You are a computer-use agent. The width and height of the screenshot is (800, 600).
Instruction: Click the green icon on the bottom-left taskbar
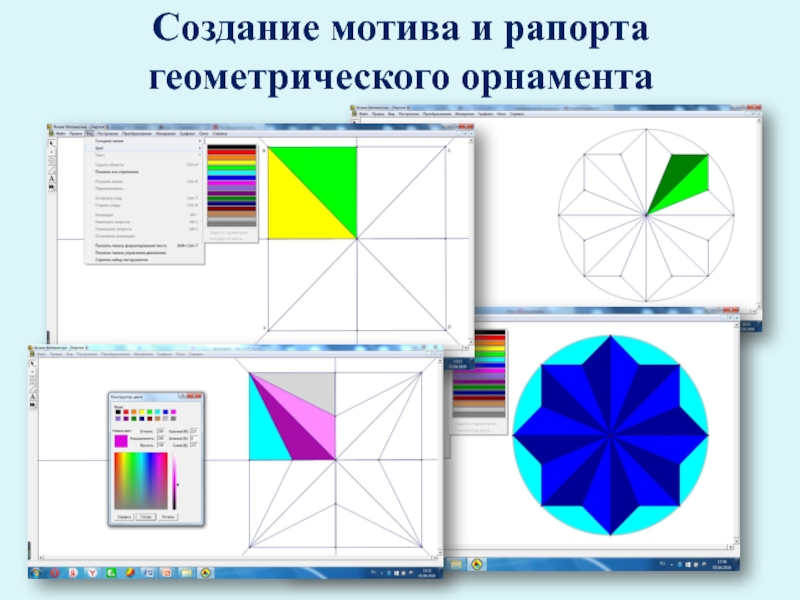pos(111,572)
